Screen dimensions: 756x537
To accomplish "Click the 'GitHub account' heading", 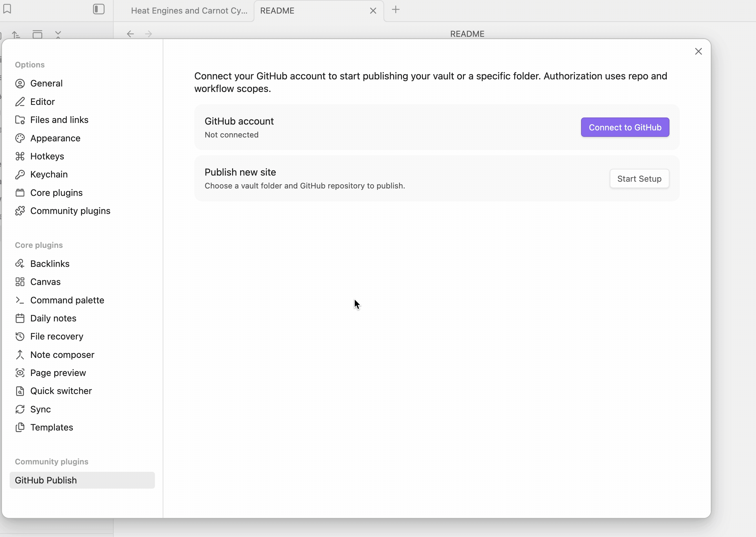I will point(239,121).
